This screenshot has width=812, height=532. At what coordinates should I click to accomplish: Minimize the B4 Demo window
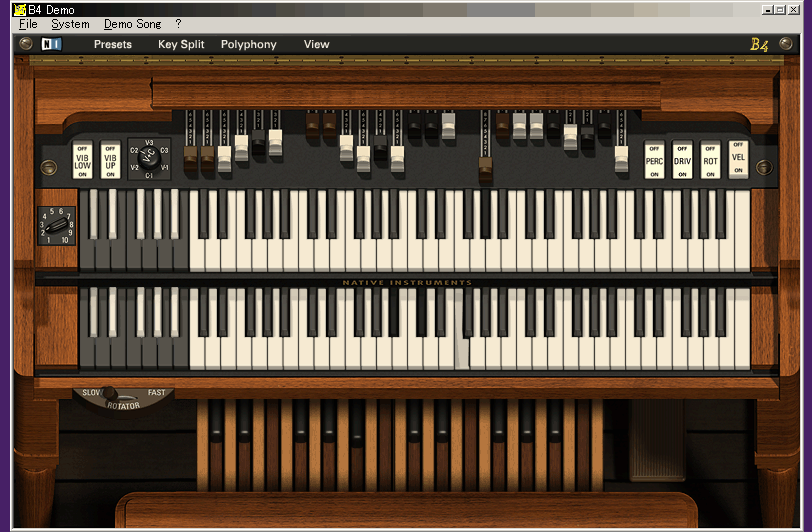tap(767, 9)
